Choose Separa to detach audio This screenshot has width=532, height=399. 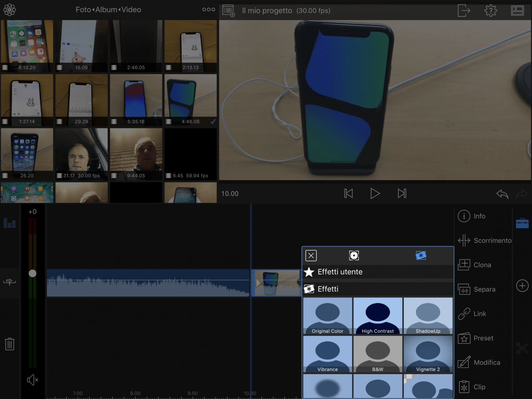476,289
